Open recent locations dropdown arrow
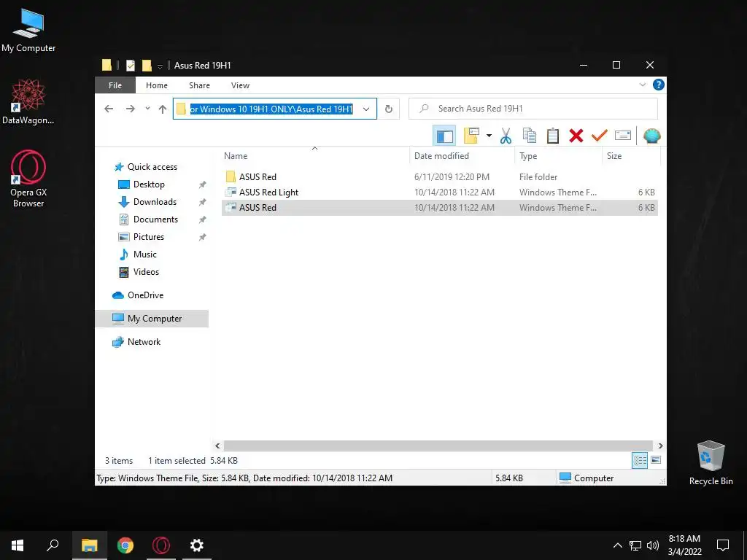Image resolution: width=747 pixels, height=560 pixels. click(147, 109)
